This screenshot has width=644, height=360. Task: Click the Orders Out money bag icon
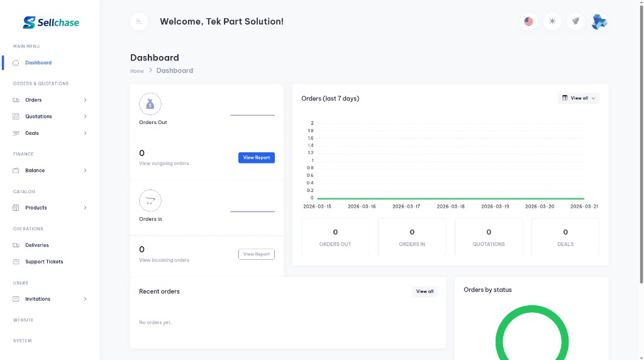coord(150,104)
